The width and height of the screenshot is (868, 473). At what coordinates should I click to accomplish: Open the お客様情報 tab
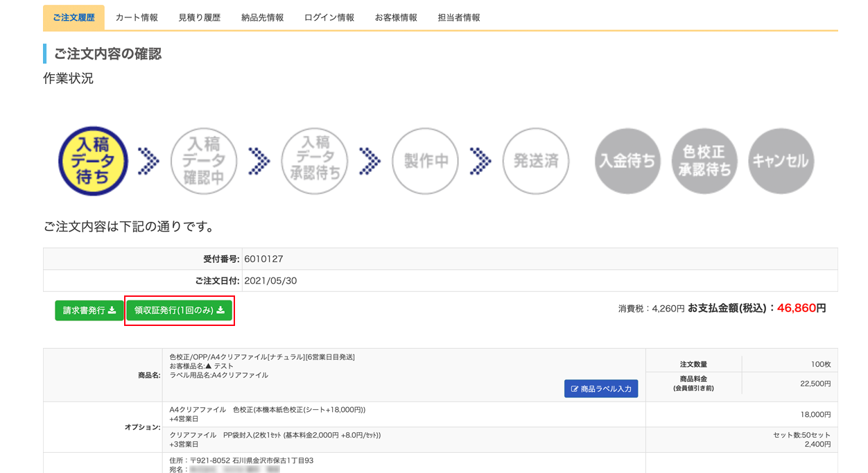click(396, 17)
